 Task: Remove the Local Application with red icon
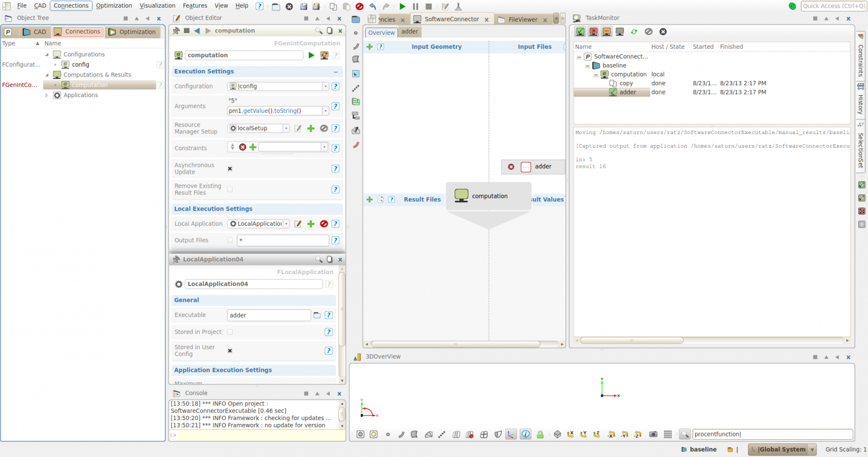(x=324, y=224)
